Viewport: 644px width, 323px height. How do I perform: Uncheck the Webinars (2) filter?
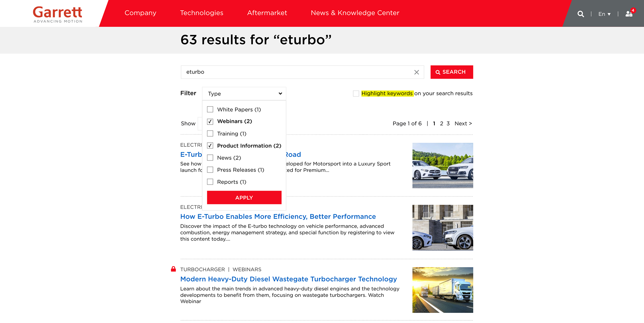point(210,121)
